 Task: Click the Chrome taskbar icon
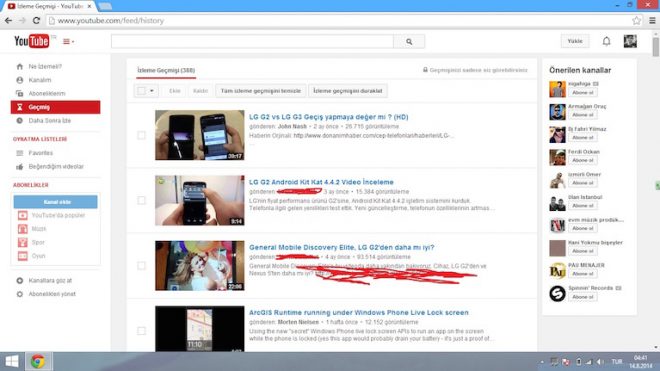[x=38, y=361]
